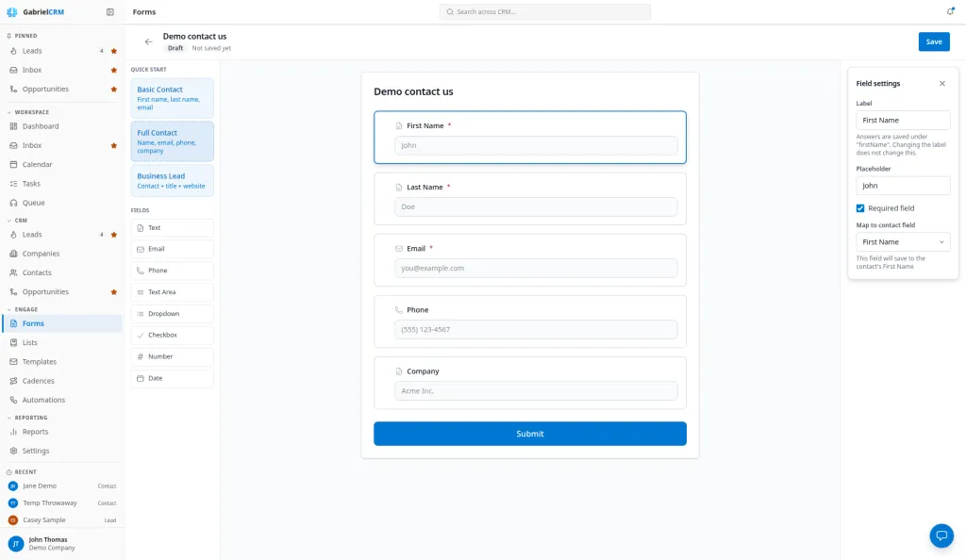Viewport: 966px width, 560px height.
Task: Click the blue Submit button
Action: click(x=530, y=434)
